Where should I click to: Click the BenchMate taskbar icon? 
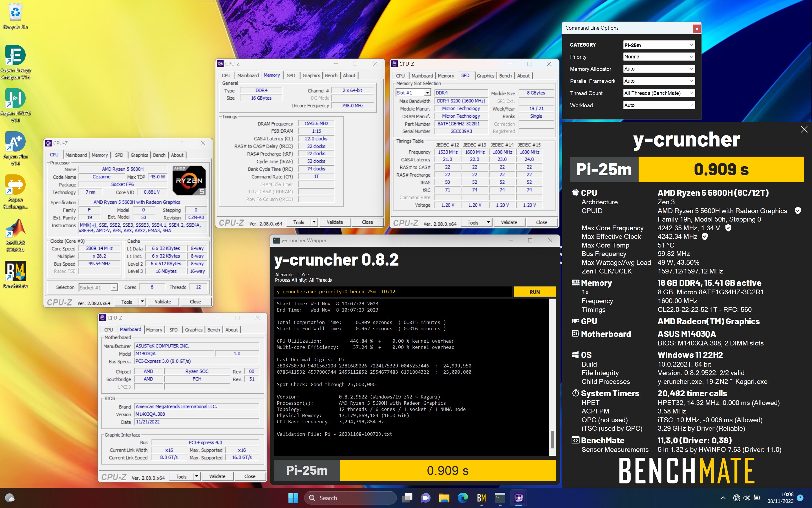(482, 498)
